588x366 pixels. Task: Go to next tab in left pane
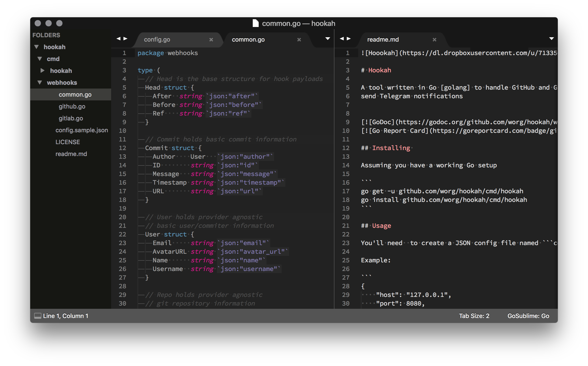pos(125,39)
